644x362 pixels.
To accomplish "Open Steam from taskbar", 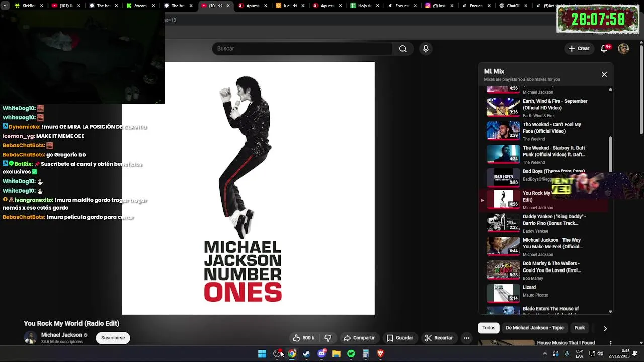I will pyautogui.click(x=306, y=354).
